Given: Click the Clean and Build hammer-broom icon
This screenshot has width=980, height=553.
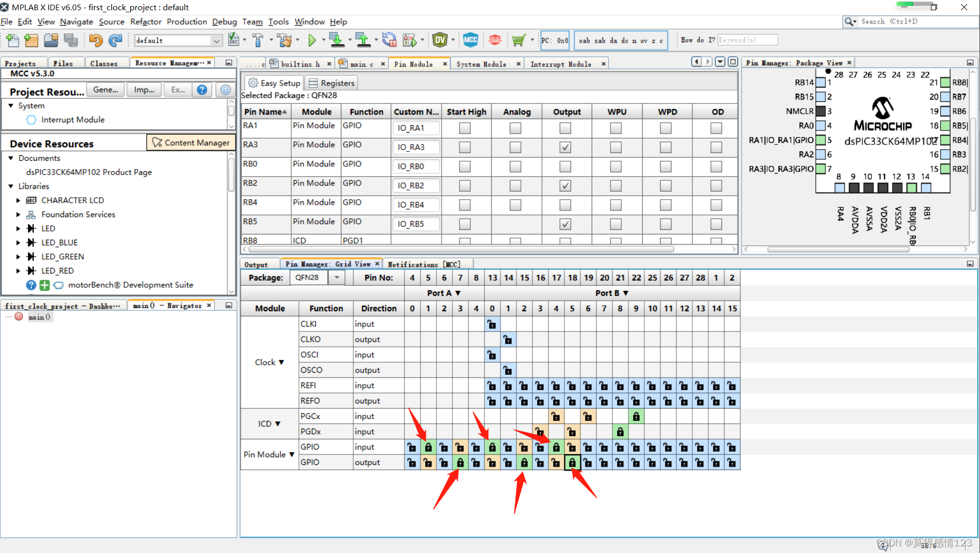Looking at the screenshot, I should coord(284,40).
